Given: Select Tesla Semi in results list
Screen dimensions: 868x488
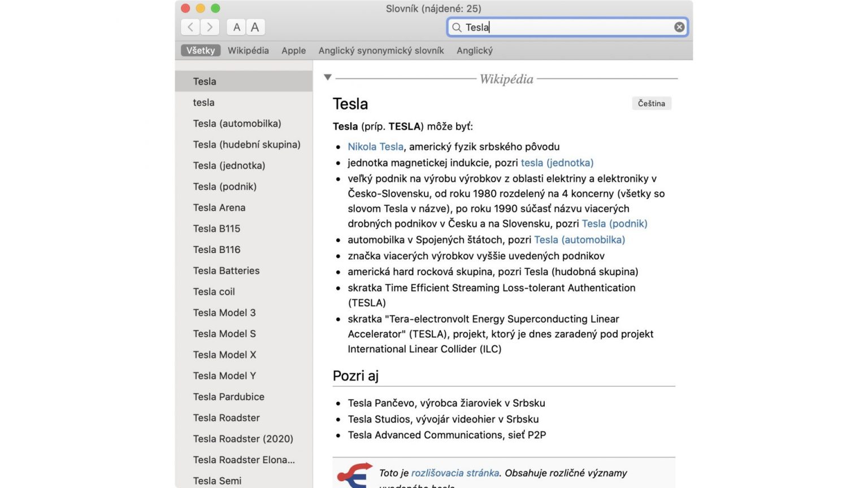Looking at the screenshot, I should [x=244, y=481].
